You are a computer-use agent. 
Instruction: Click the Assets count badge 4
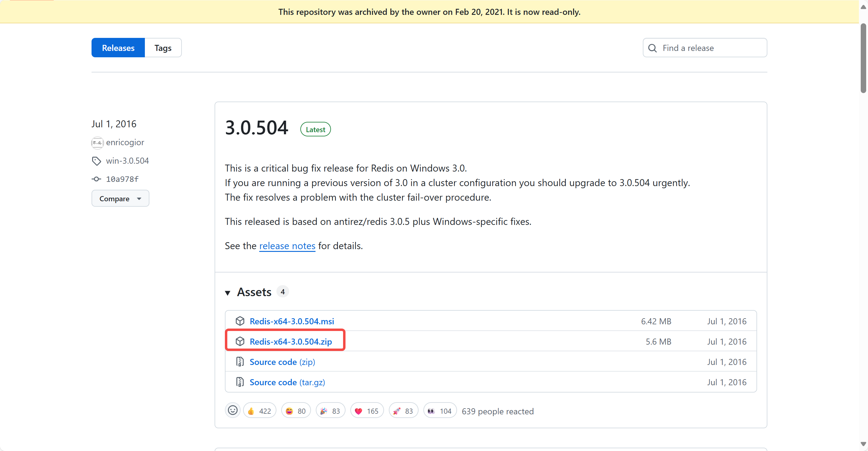(283, 292)
